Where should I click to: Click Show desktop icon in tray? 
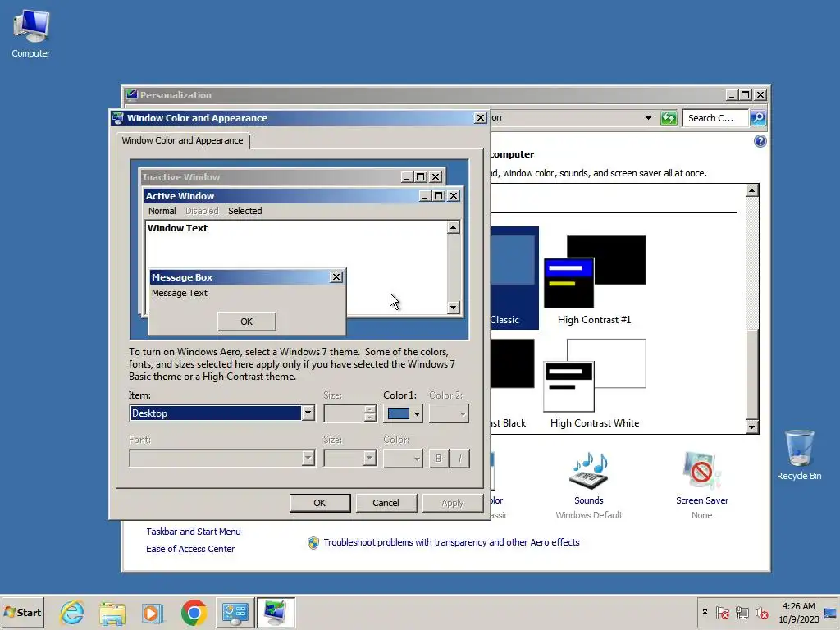click(832, 613)
